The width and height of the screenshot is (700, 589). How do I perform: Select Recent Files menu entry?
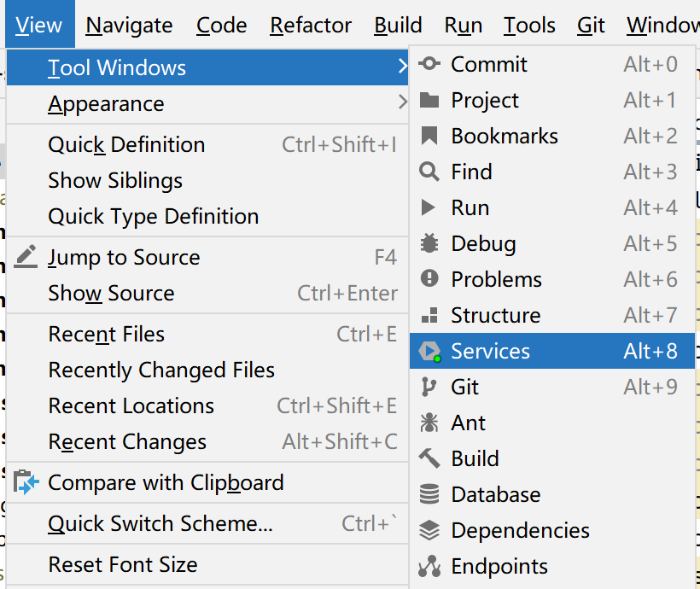point(107,334)
